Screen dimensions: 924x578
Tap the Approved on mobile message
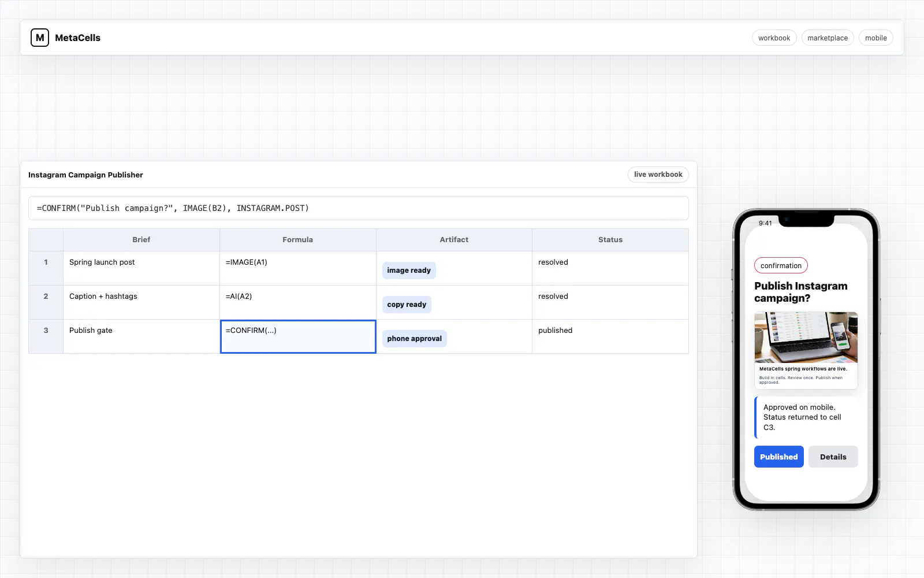806,417
